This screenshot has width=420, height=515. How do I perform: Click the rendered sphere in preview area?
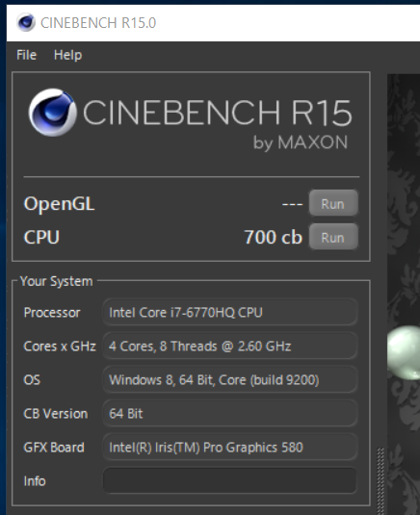404,352
